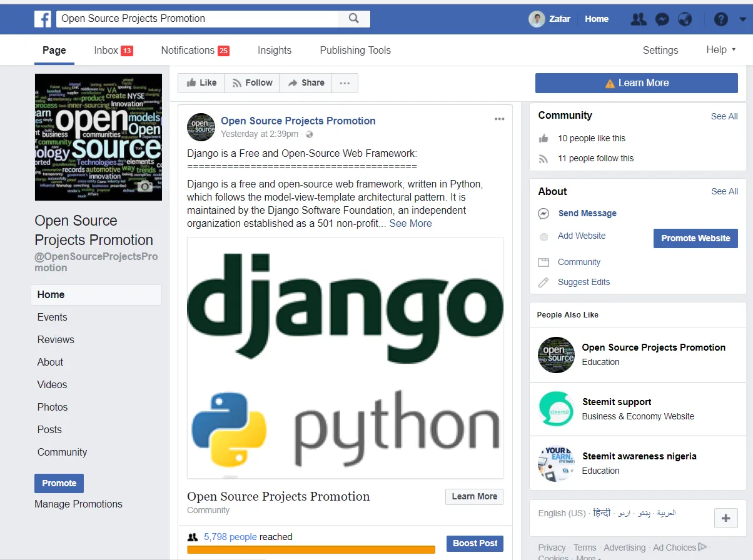The image size is (753, 560).
Task: Click inside the Facebook search field
Action: pyautogui.click(x=197, y=19)
